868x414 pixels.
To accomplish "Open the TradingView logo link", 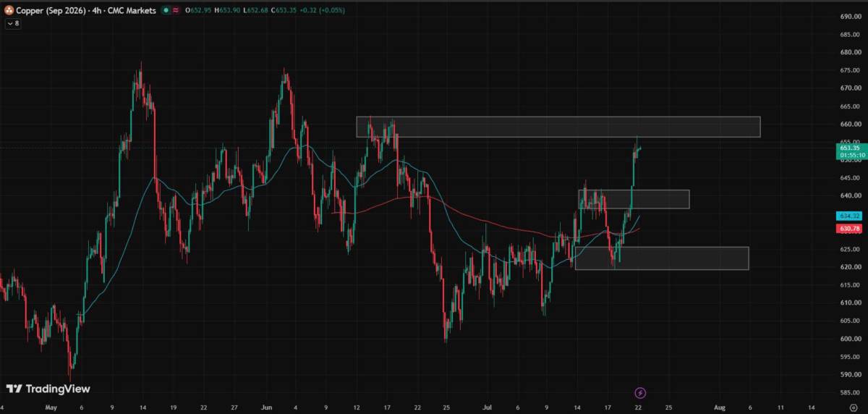I will tap(48, 389).
